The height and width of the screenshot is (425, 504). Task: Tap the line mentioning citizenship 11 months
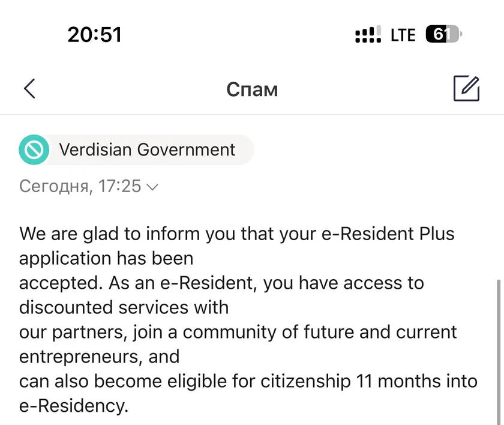(x=248, y=381)
